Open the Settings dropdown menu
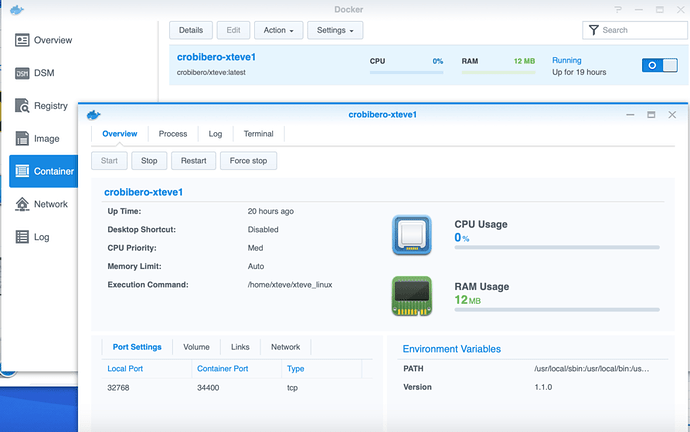The image size is (690, 432). (335, 30)
